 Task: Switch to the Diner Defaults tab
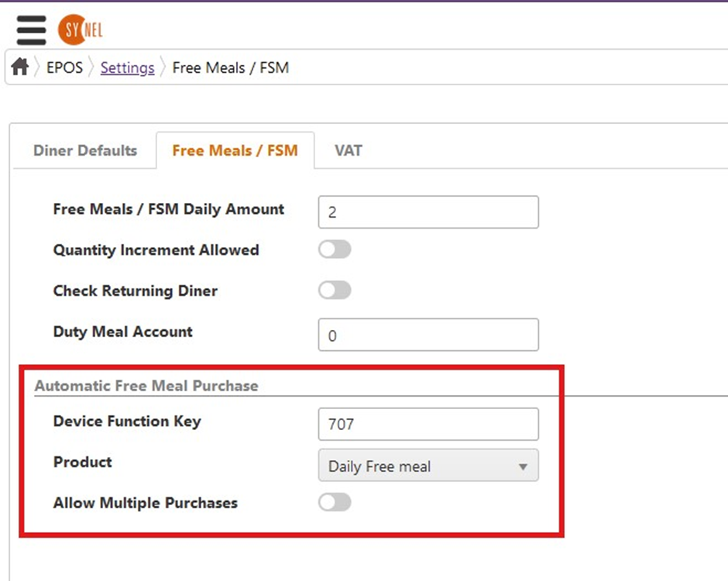(x=85, y=150)
